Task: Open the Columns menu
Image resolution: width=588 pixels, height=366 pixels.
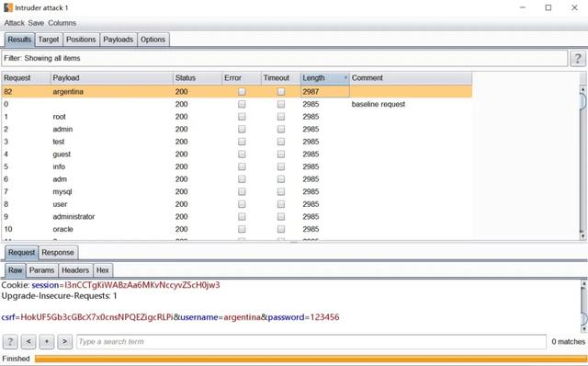Action: tap(62, 23)
